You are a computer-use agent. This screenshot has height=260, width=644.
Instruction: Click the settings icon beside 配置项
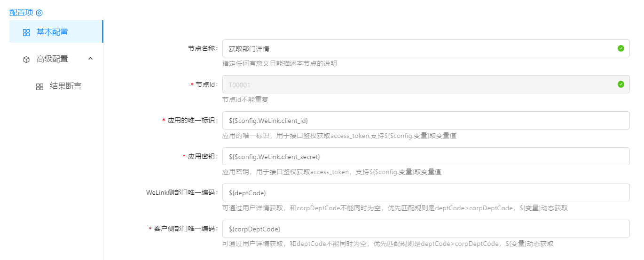tap(39, 13)
